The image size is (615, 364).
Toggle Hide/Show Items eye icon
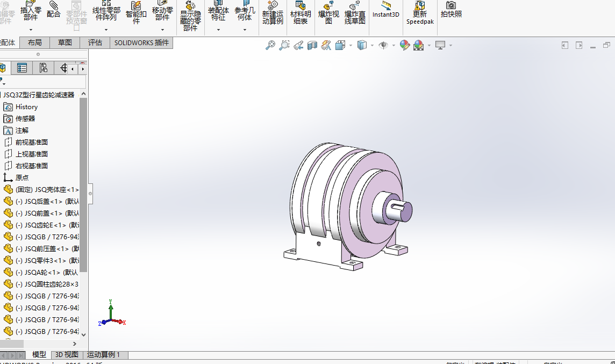point(383,45)
